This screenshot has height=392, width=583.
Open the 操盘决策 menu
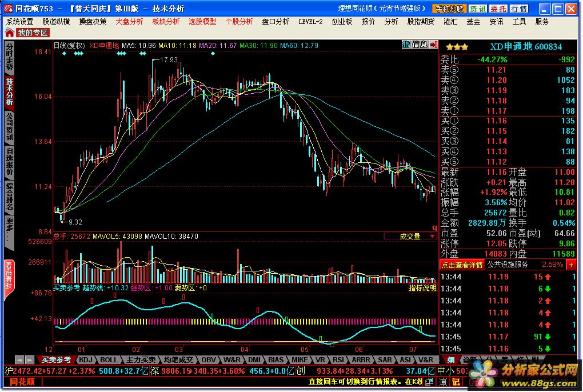tap(93, 22)
